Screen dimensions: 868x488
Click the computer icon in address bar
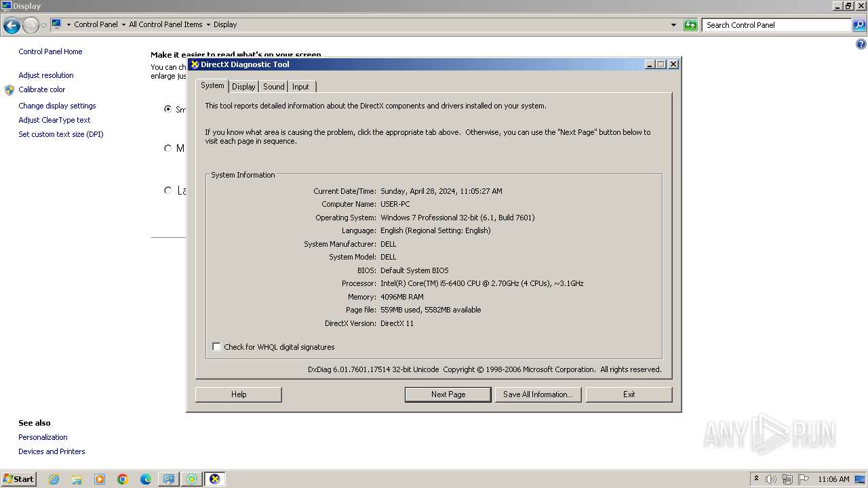[x=57, y=24]
